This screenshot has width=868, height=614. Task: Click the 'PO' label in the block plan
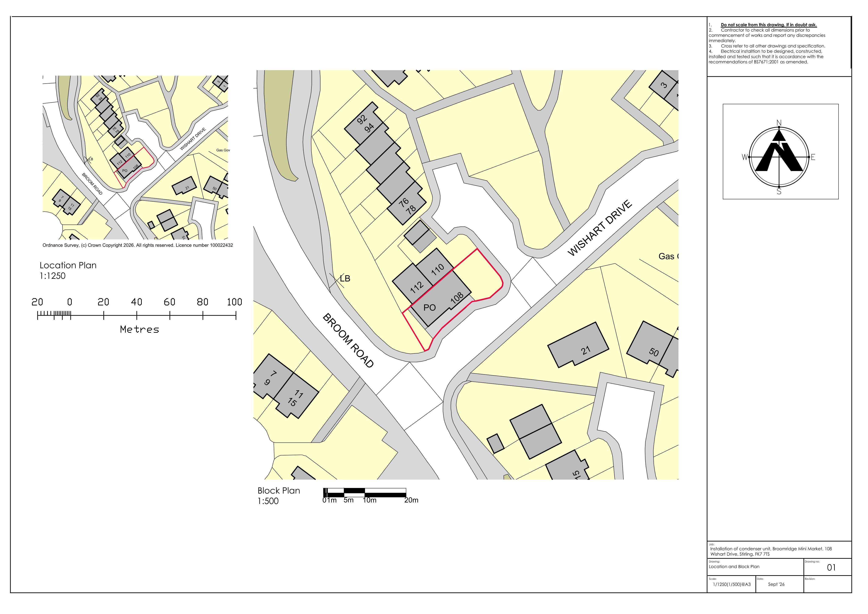point(430,308)
